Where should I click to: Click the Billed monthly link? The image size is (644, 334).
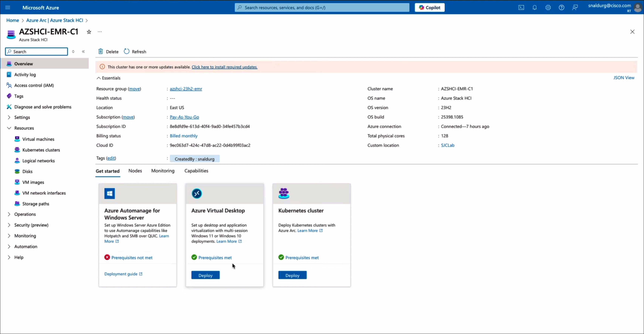183,136
